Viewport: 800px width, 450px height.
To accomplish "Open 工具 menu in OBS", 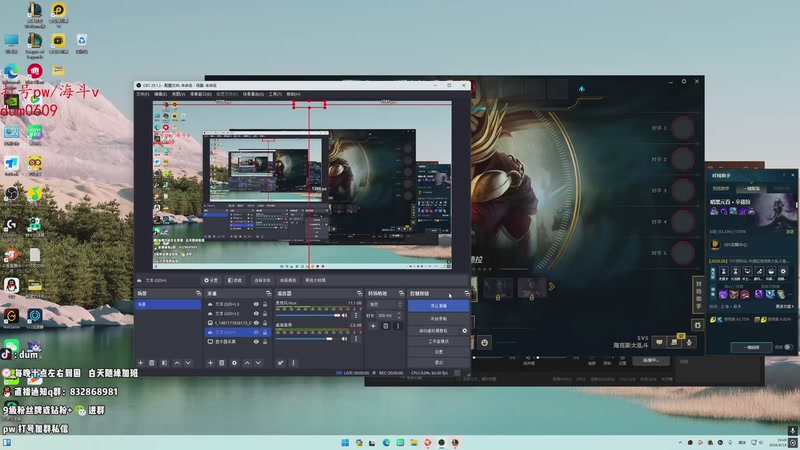I will (275, 94).
